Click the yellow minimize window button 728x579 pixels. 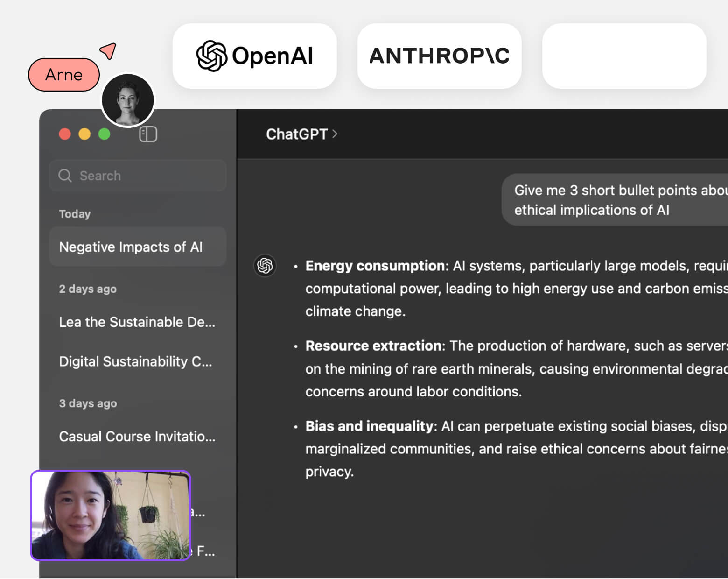pos(84,134)
